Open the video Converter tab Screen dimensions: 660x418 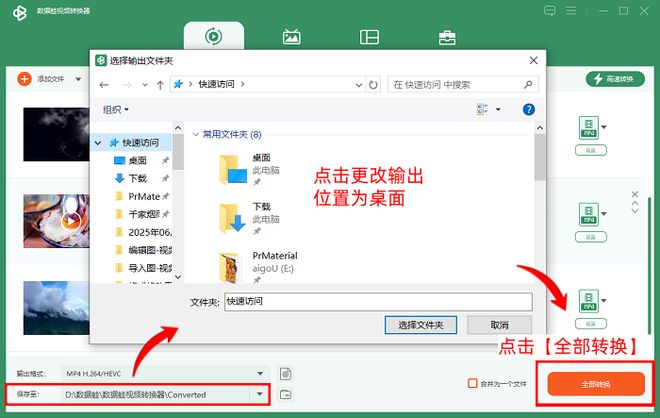213,36
